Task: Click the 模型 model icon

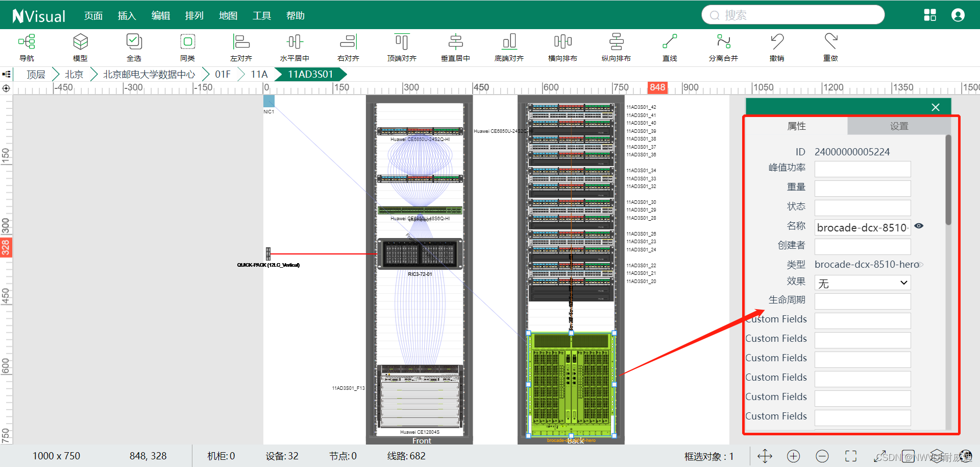Action: [x=80, y=47]
